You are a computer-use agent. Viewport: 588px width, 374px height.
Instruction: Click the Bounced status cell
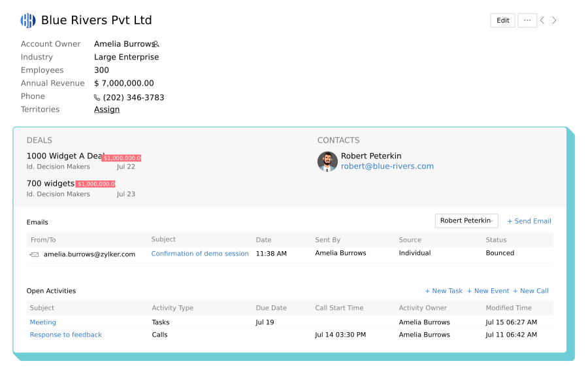tap(500, 253)
